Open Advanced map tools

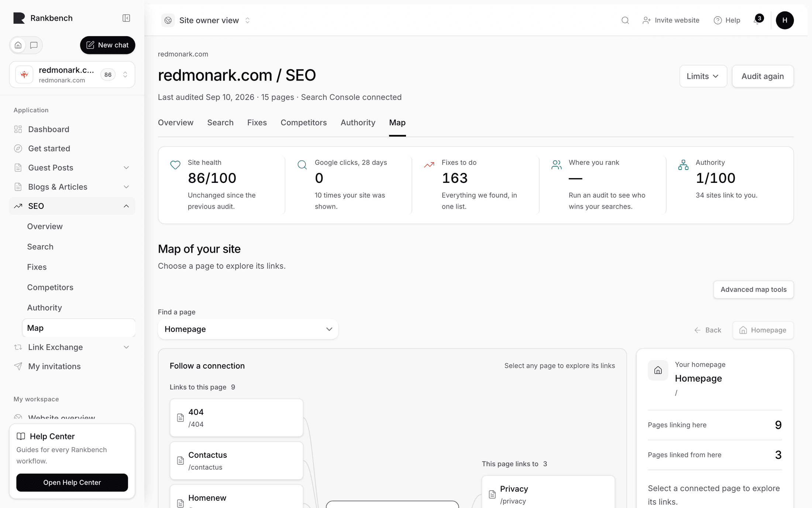tap(753, 290)
